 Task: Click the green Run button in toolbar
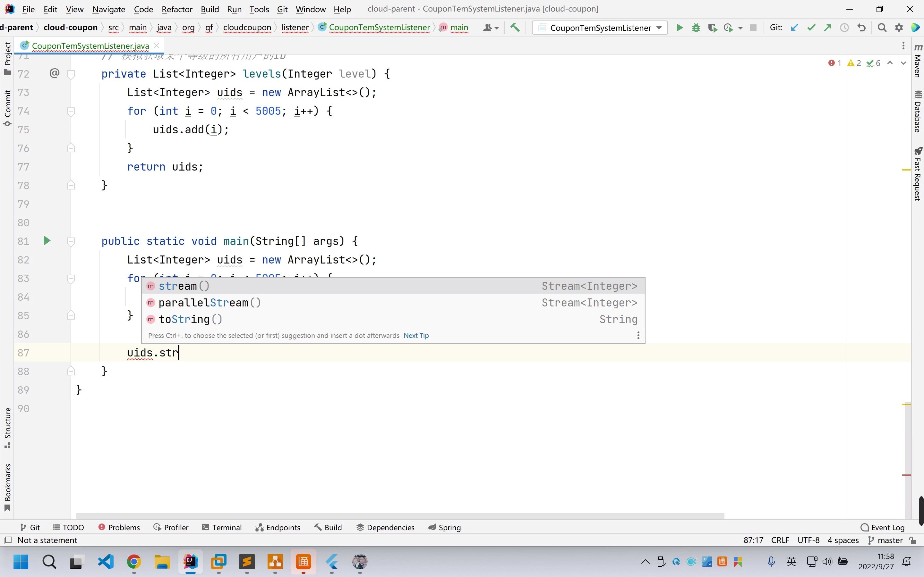pos(679,28)
